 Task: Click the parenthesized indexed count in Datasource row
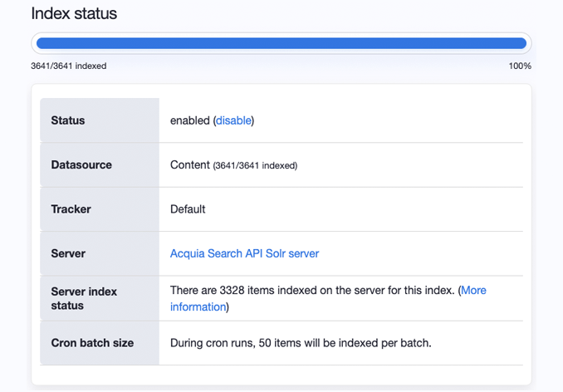tap(255, 165)
